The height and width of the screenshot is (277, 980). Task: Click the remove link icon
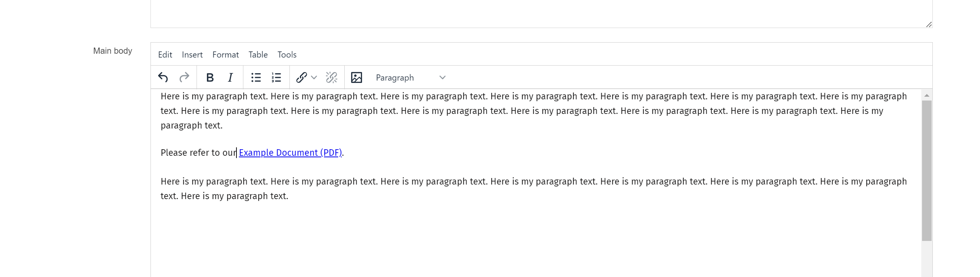click(x=332, y=77)
